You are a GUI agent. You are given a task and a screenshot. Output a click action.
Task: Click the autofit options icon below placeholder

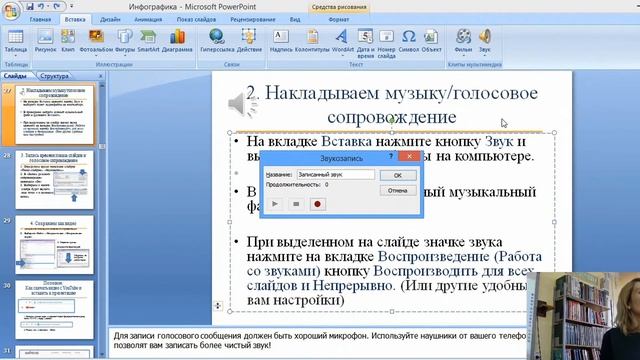pyautogui.click(x=218, y=305)
